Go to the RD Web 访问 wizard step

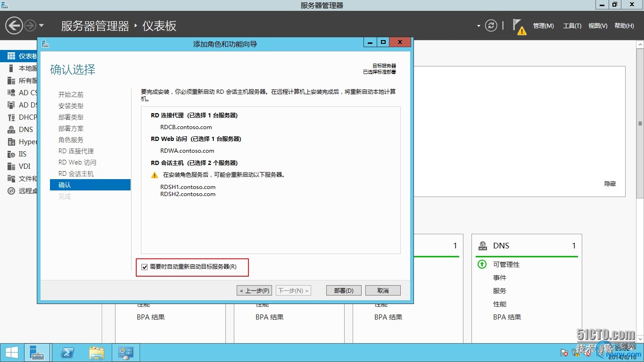(x=77, y=163)
